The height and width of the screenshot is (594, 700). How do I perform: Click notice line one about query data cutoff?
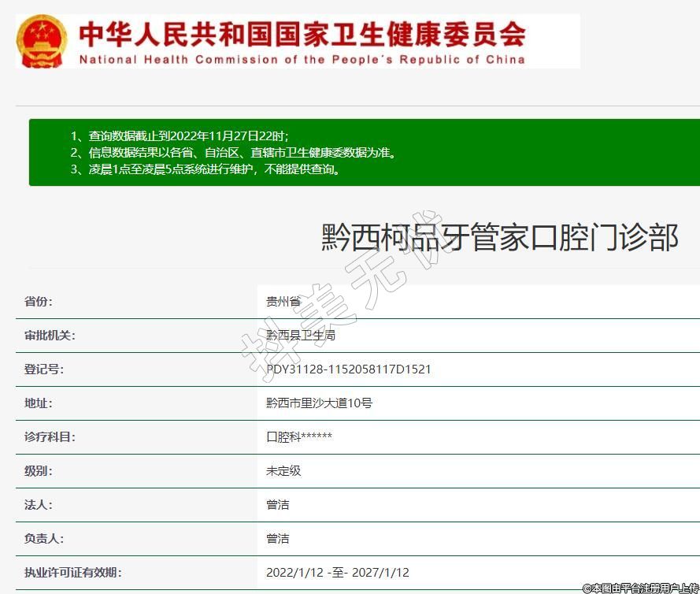(x=185, y=136)
